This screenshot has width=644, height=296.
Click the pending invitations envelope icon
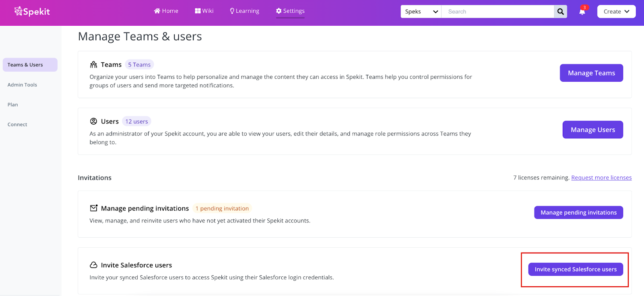tap(93, 208)
